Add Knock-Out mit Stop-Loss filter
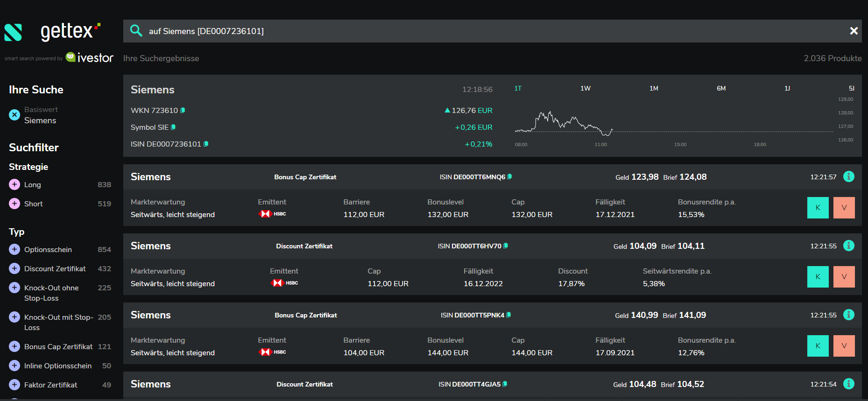 [x=14, y=317]
